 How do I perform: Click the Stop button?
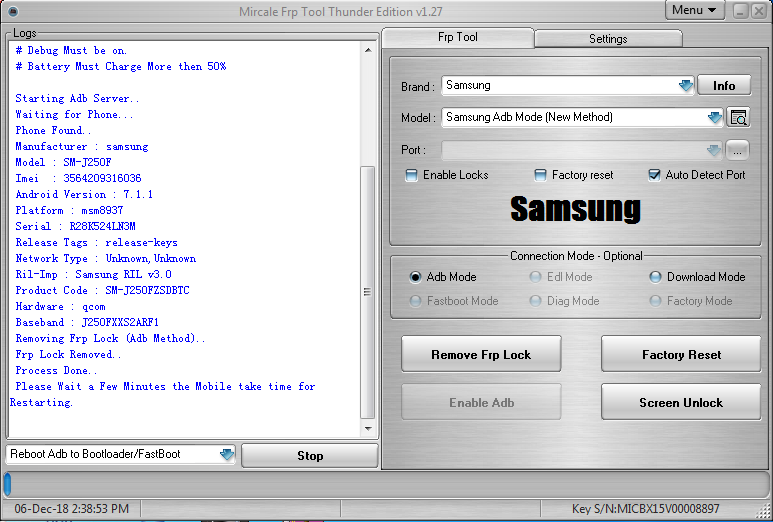[x=310, y=456]
